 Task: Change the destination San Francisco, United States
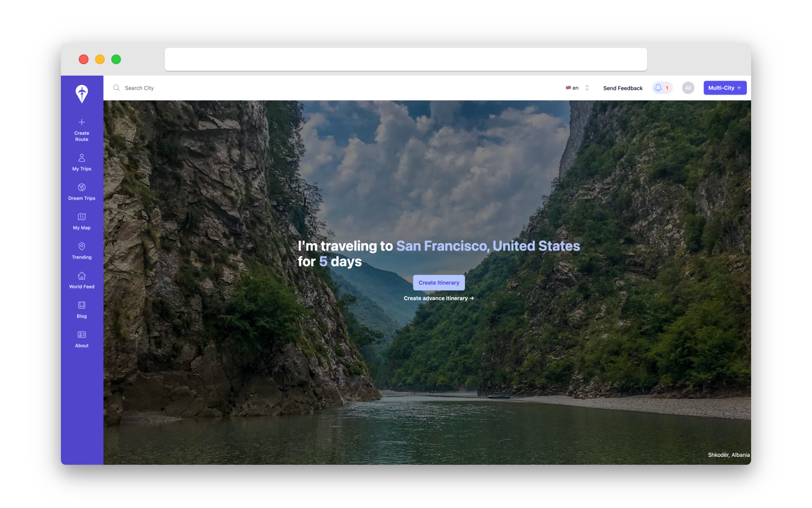487,245
